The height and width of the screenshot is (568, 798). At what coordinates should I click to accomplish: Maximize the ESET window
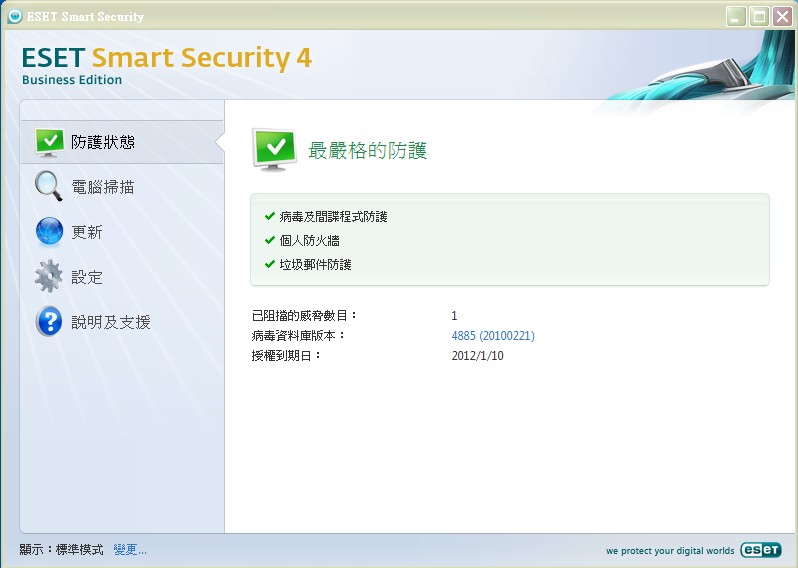click(758, 16)
